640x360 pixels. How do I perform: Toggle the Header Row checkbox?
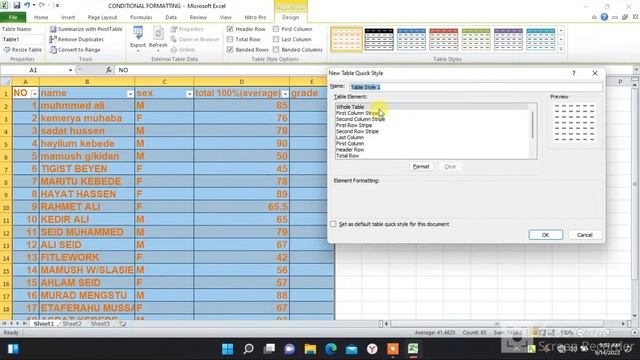(x=230, y=29)
